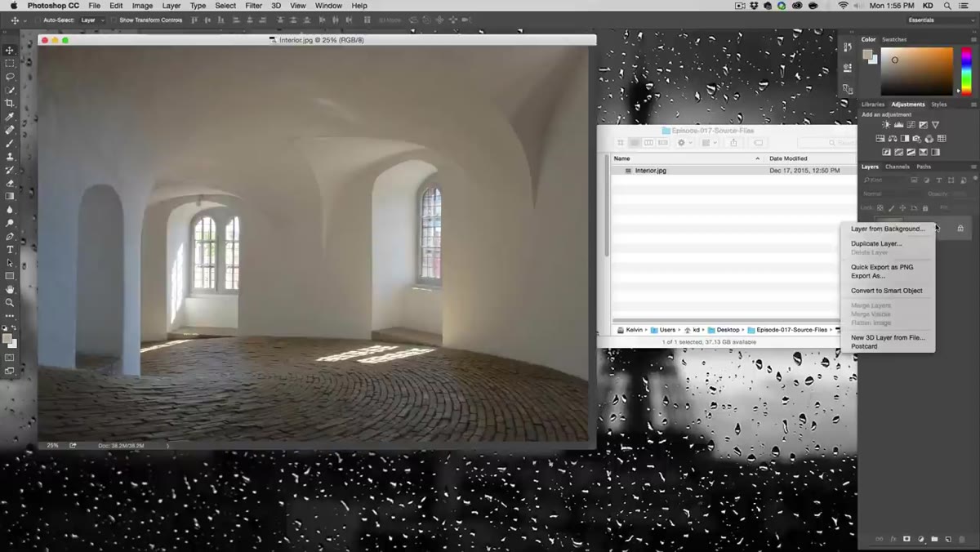This screenshot has width=980, height=552.
Task: Select the Spot Healing Brush tool
Action: point(10,130)
